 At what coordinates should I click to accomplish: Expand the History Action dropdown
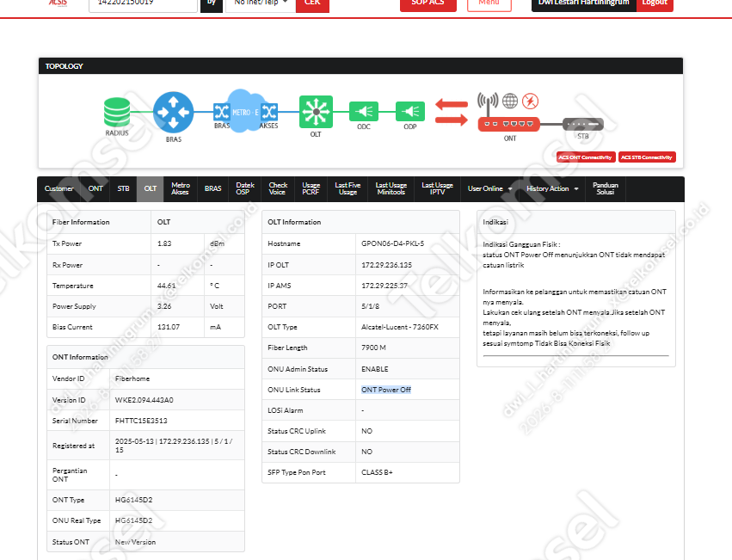[552, 188]
